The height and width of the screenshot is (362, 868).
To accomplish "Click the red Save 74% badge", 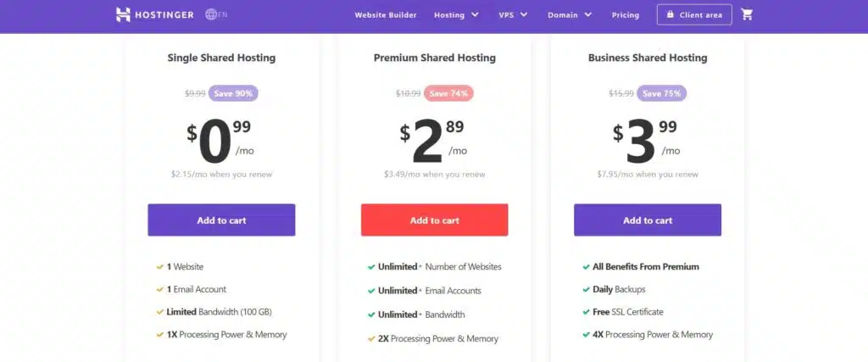I will point(449,93).
